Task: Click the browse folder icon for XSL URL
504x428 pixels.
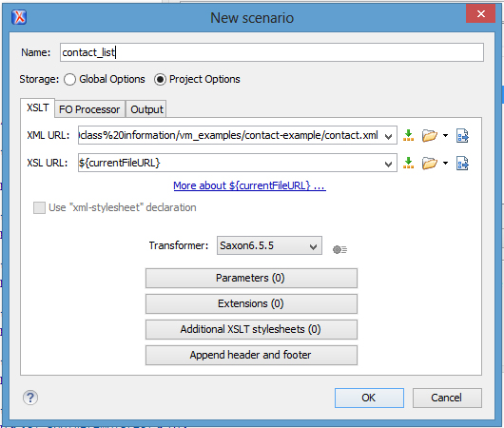Action: [430, 163]
